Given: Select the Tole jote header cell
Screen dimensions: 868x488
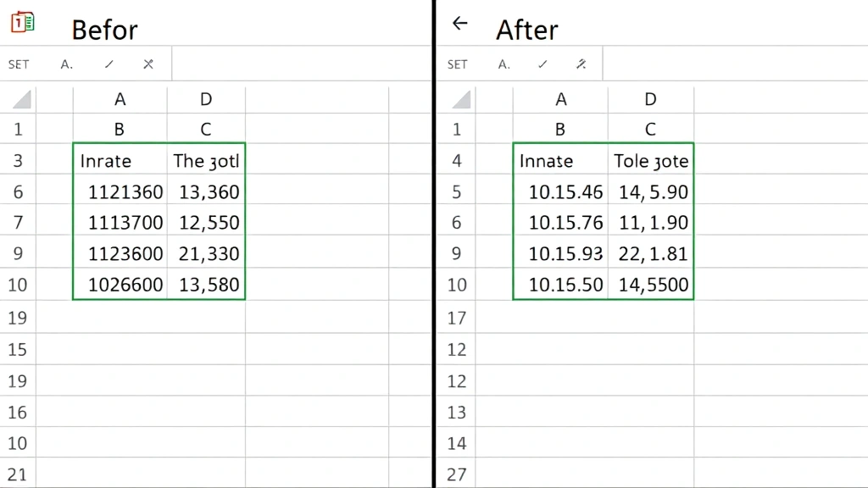Looking at the screenshot, I should coord(650,160).
